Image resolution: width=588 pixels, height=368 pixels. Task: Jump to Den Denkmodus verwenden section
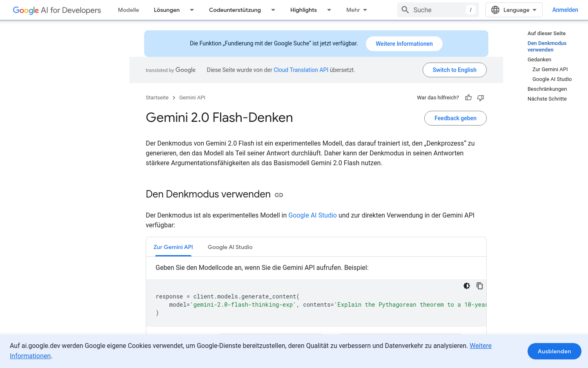click(x=547, y=46)
